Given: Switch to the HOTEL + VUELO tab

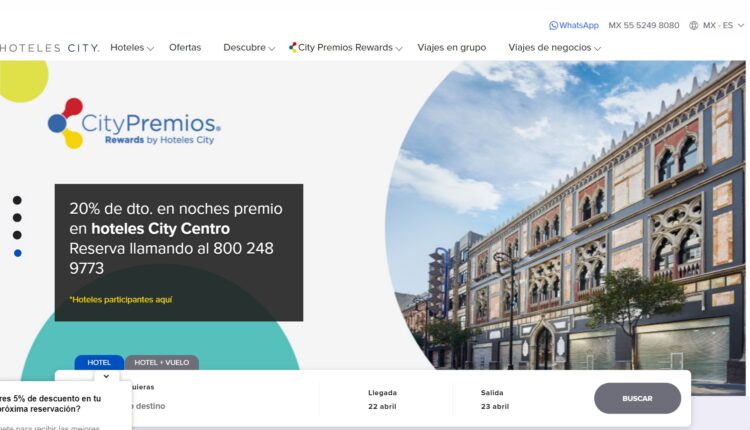Looking at the screenshot, I should tap(161, 363).
